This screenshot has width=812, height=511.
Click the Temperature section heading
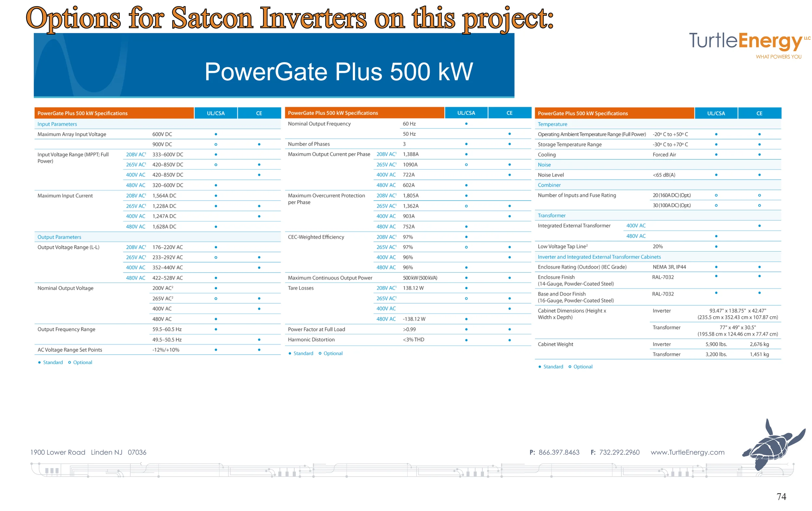tap(552, 124)
